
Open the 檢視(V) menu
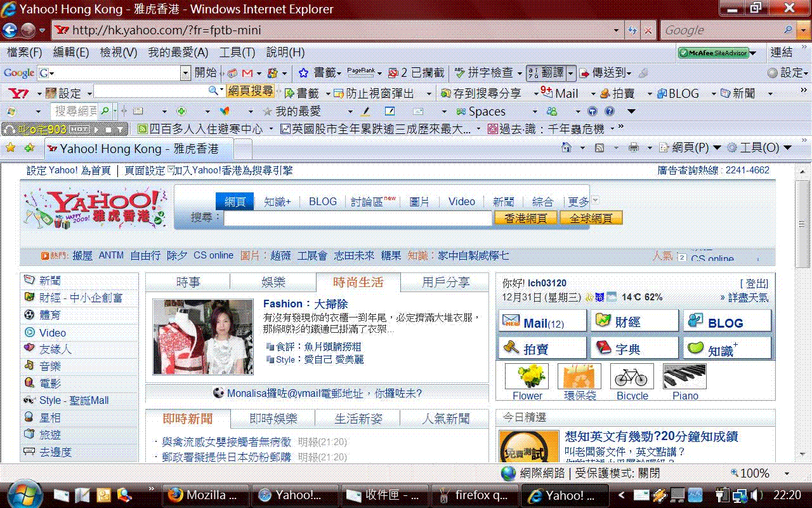[119, 53]
